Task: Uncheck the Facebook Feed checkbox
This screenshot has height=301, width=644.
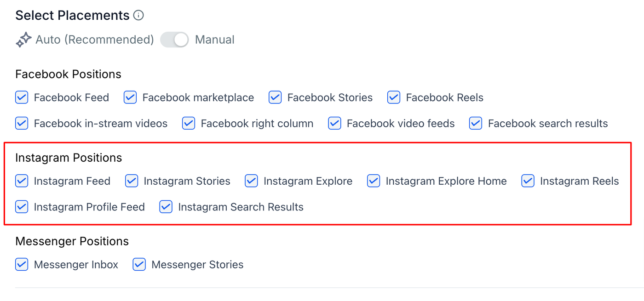Action: pyautogui.click(x=22, y=97)
